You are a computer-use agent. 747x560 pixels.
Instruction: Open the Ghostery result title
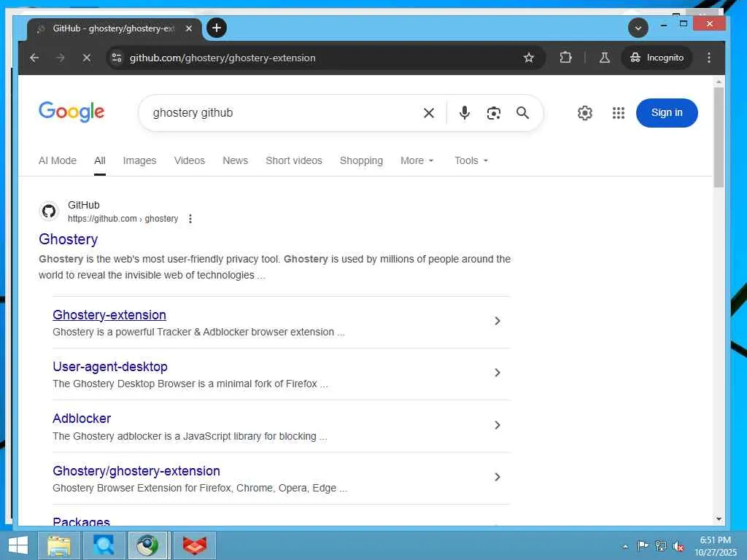click(x=68, y=239)
